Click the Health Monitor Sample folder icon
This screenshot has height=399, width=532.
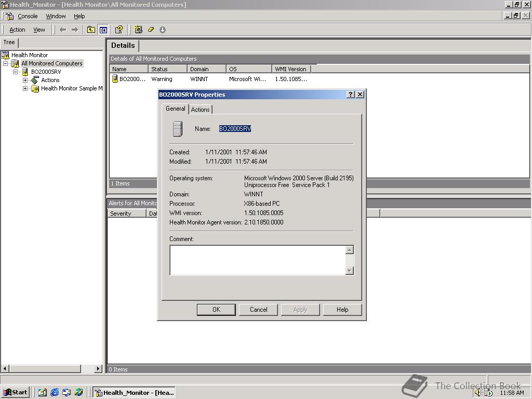[x=35, y=88]
